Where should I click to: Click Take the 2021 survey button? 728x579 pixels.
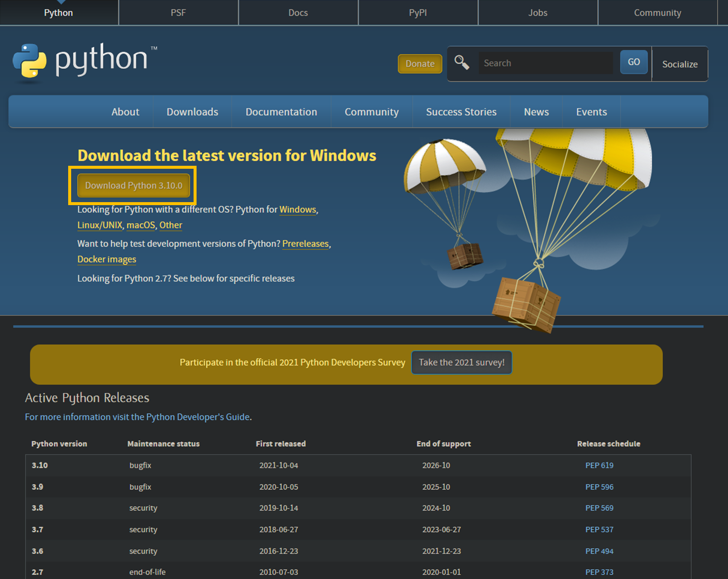tap(462, 362)
